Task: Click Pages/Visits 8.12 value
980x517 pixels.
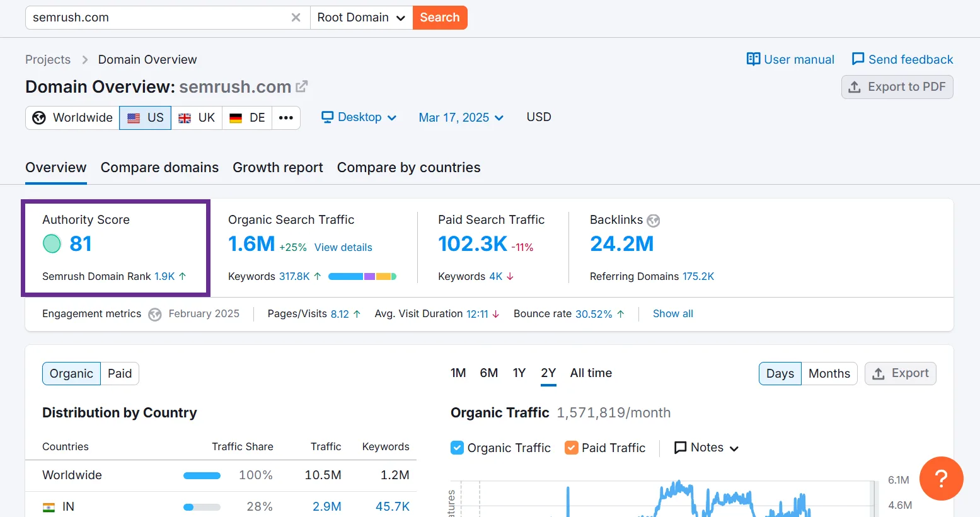Action: coord(340,314)
